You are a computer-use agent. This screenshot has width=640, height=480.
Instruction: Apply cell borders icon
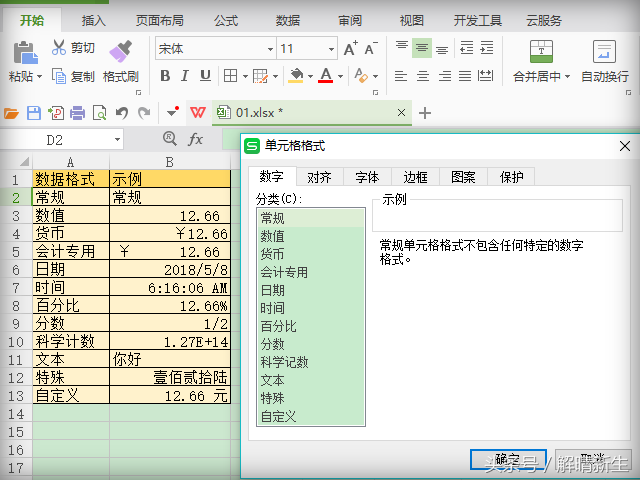point(231,76)
